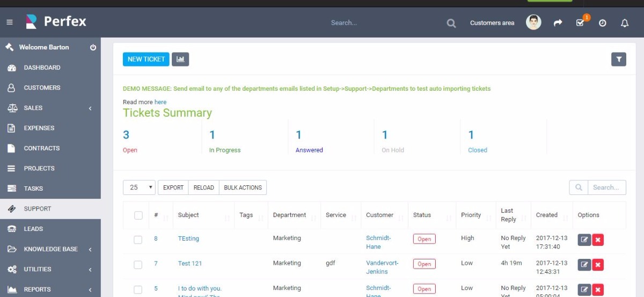Open the timers clock icon
Viewport: 644px width, 297px height.
(x=603, y=23)
